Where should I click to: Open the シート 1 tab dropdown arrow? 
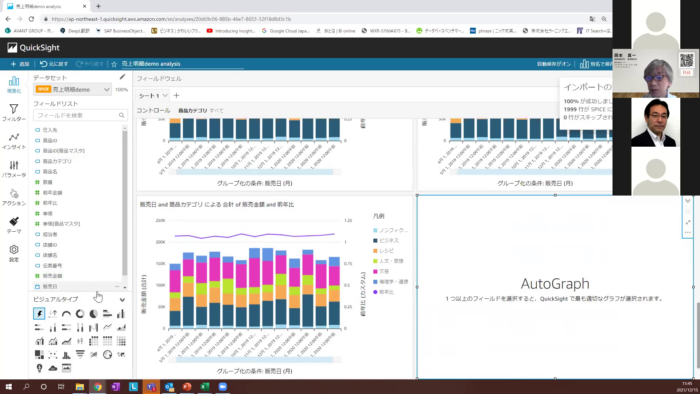165,95
